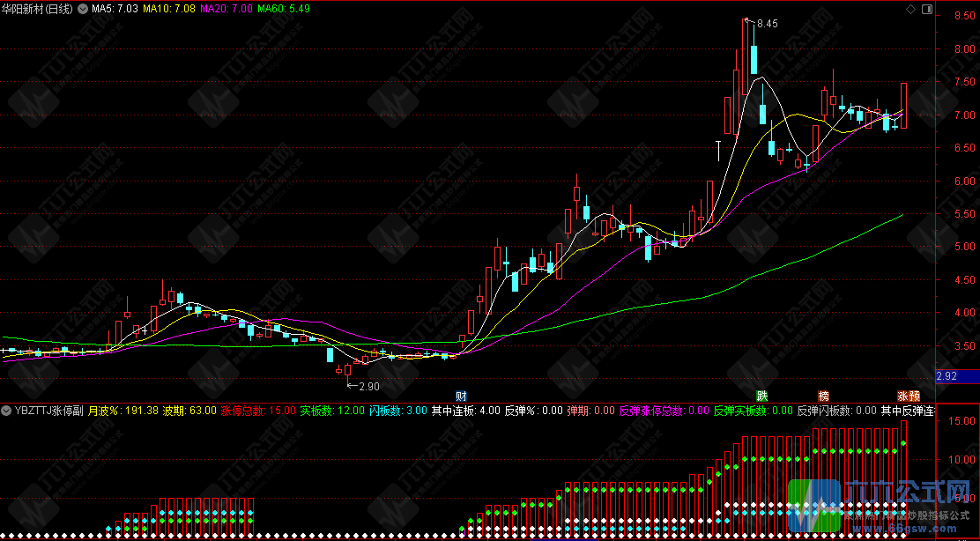Click the YBZTTJ涨停副 indicator name
The width and height of the screenshot is (980, 541).
pos(49,411)
